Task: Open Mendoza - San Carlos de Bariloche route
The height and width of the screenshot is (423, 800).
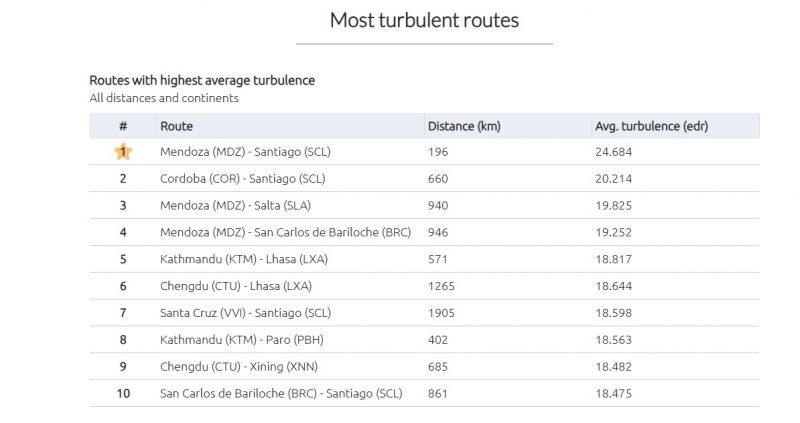Action: pos(286,232)
